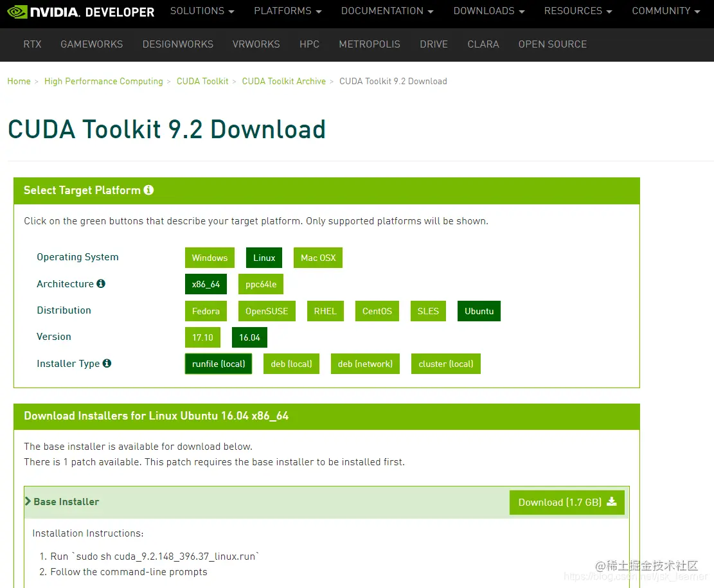Go to the VRWORKS section
The image size is (714, 588).
[x=256, y=44]
